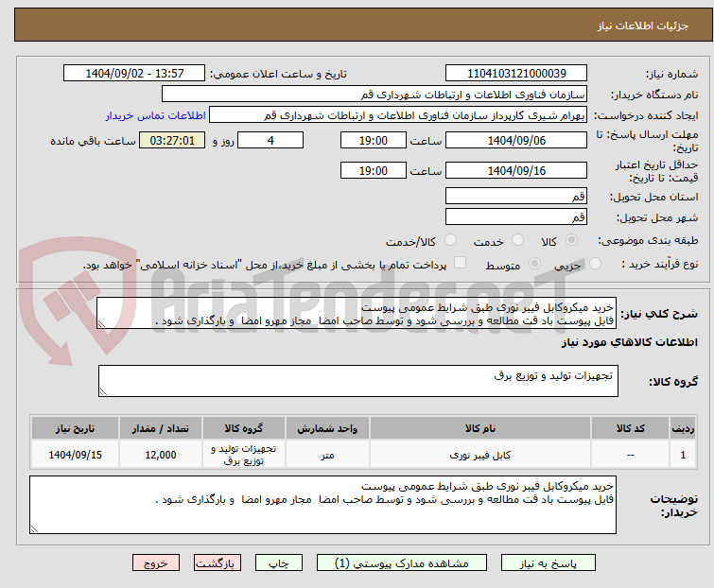Click the deadline hour field beside 1404/09/06

pos(373,140)
